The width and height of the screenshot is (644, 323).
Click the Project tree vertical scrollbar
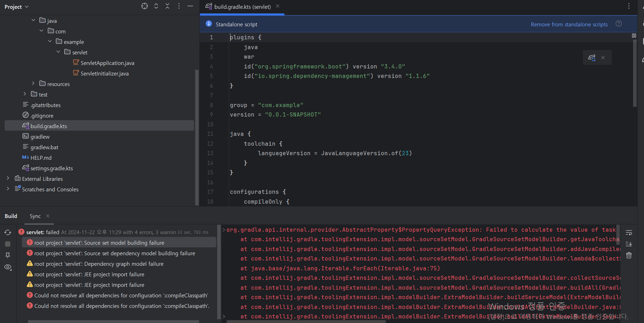click(197, 137)
